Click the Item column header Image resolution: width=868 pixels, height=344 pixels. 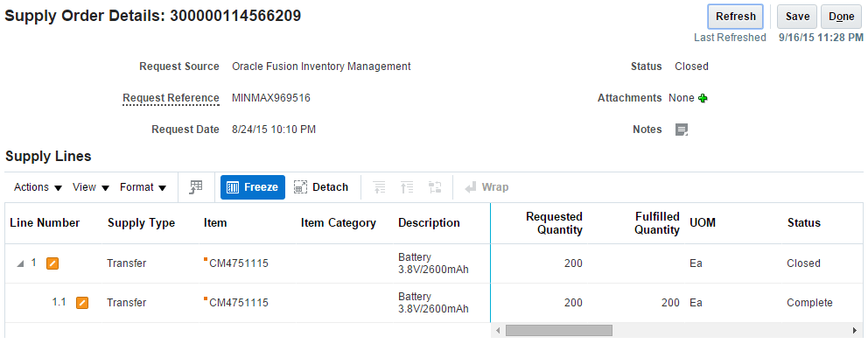(215, 223)
